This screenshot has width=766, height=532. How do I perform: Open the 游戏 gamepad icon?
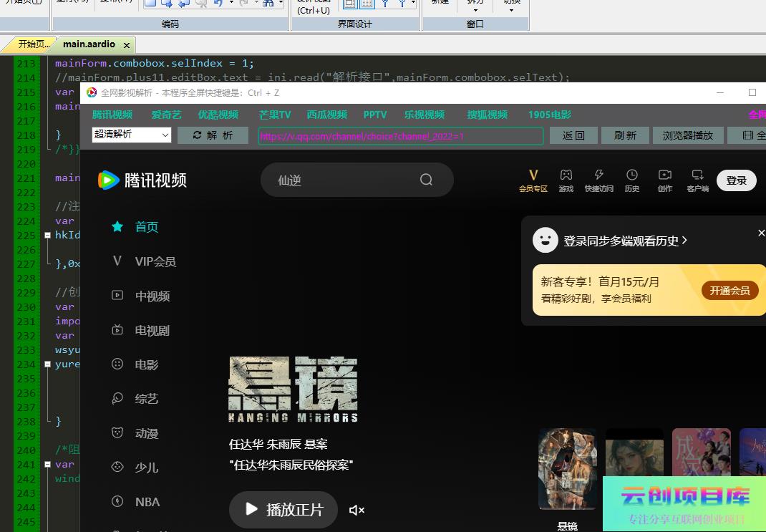566,175
